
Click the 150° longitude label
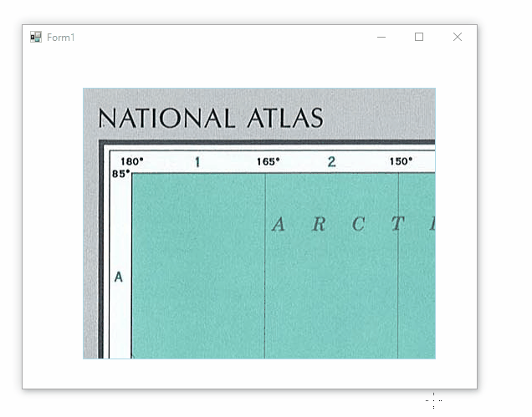[401, 161]
